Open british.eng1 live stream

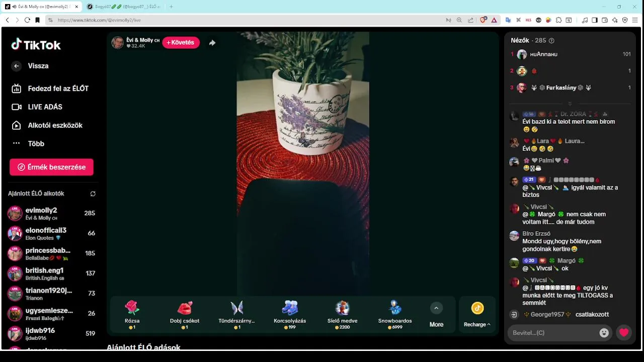(x=51, y=274)
